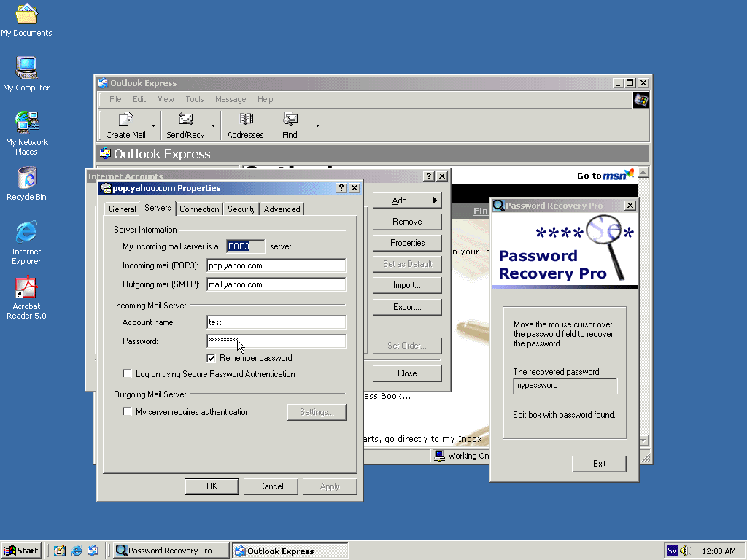Click the Account name field
This screenshot has width=747, height=560.
pyautogui.click(x=276, y=322)
